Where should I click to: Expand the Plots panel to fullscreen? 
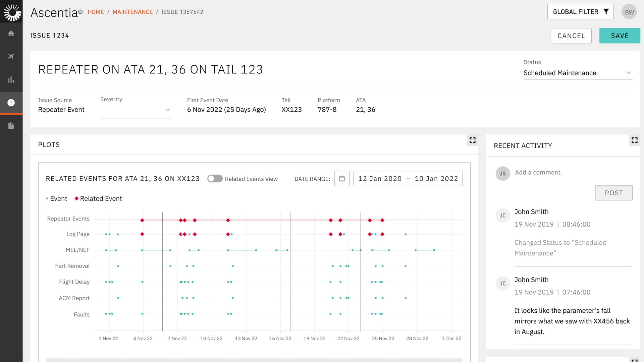[472, 140]
